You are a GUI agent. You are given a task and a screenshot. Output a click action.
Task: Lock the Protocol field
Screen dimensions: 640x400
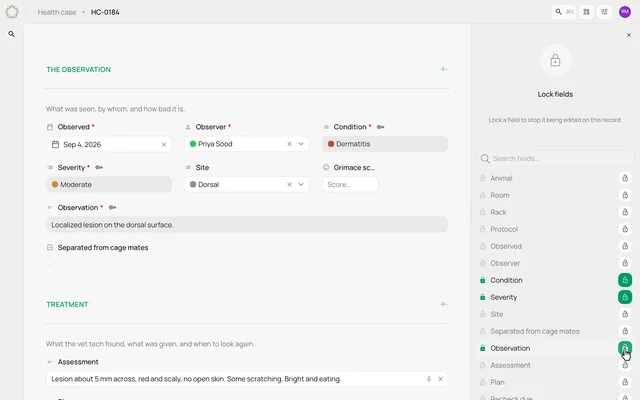tap(625, 229)
